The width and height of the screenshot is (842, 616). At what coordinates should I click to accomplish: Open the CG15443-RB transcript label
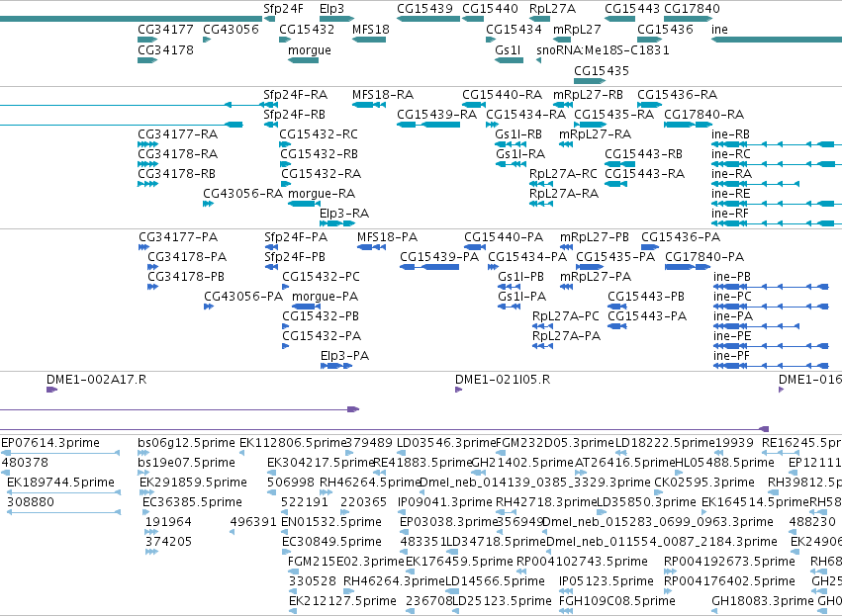644,154
